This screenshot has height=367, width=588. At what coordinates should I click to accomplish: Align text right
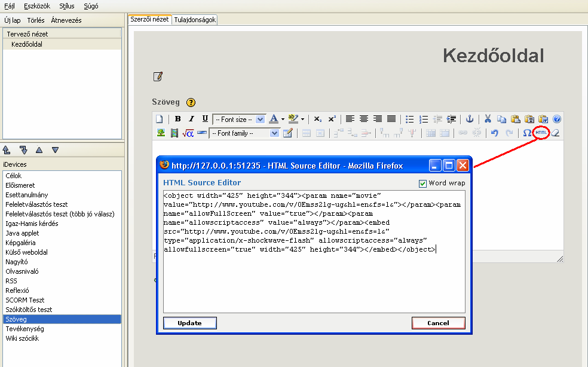[x=378, y=119]
